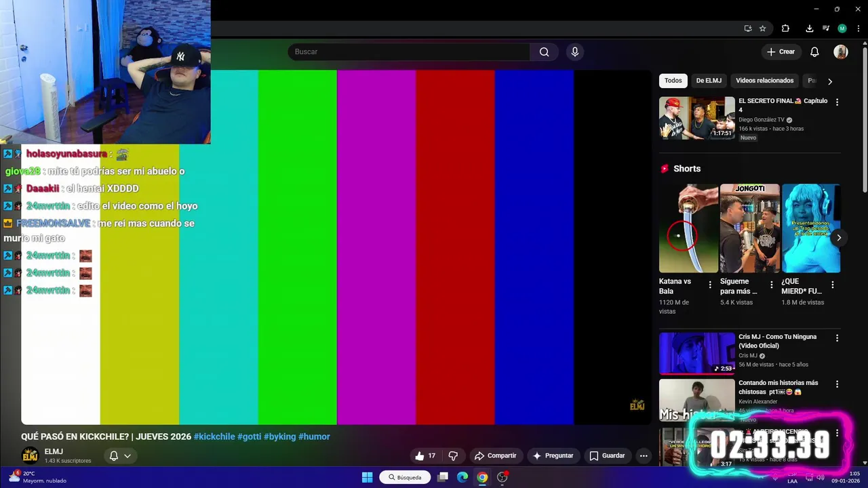This screenshot has height=488, width=868.
Task: Open ELMJ channel name link
Action: pyautogui.click(x=54, y=451)
